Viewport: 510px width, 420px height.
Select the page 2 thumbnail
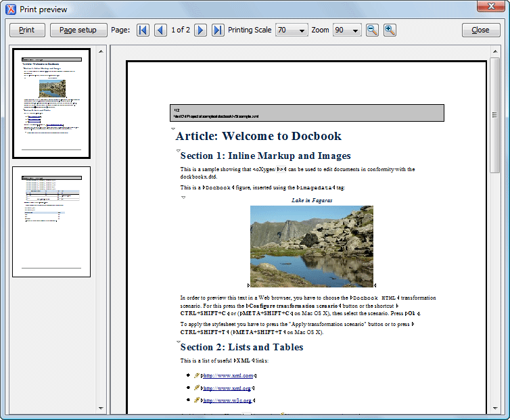click(x=51, y=222)
